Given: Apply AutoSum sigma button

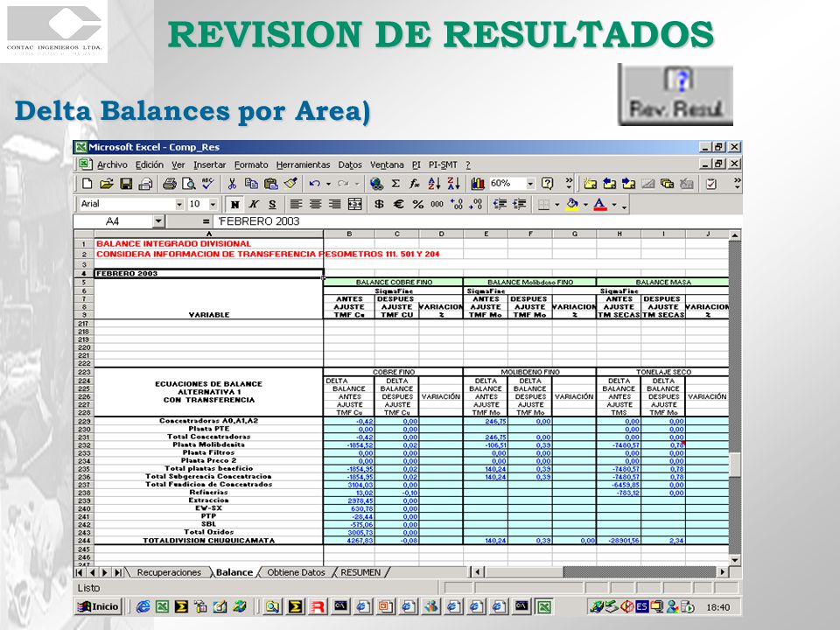Looking at the screenshot, I should pyautogui.click(x=395, y=184).
